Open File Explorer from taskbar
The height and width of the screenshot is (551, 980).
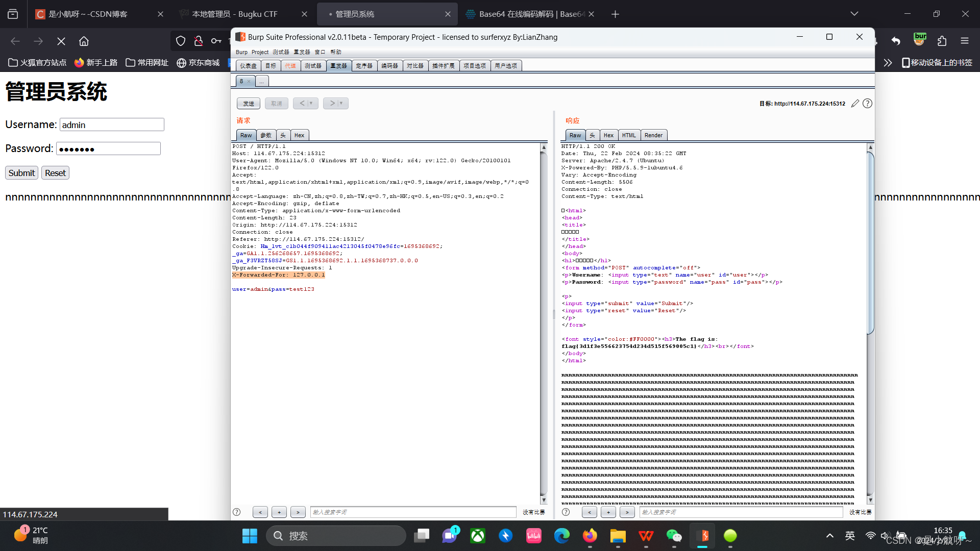[x=618, y=536]
